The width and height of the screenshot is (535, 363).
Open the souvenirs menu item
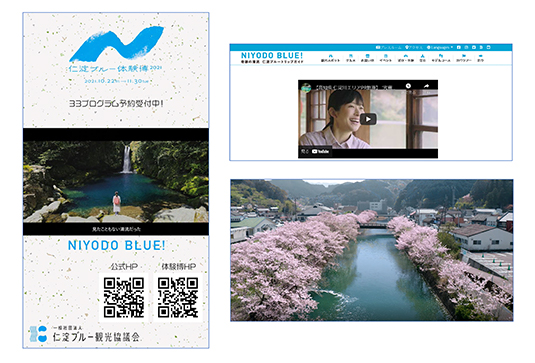[x=367, y=58]
